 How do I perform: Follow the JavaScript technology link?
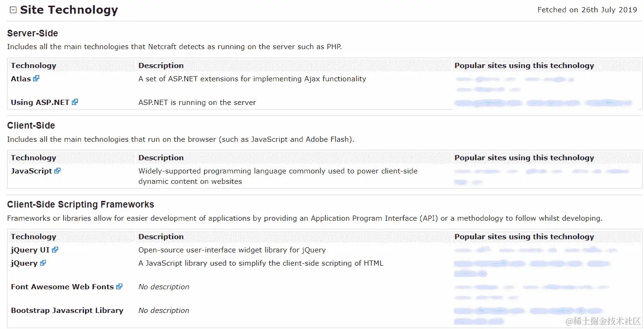click(x=31, y=171)
